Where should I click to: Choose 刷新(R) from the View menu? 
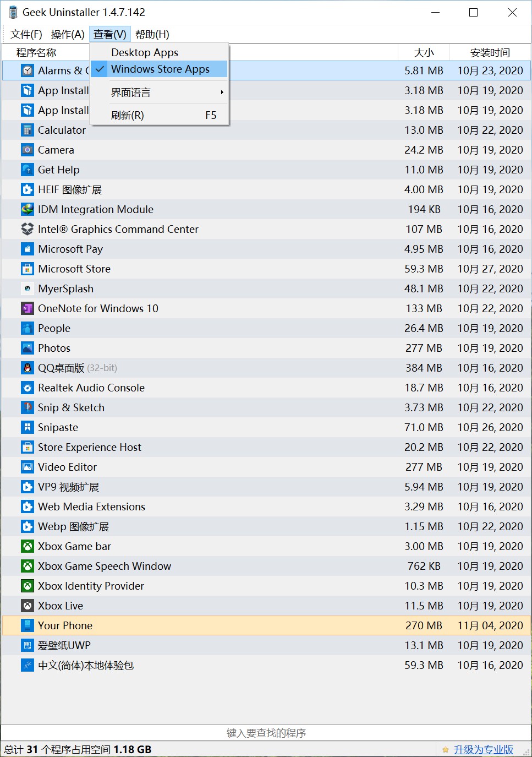tap(160, 115)
